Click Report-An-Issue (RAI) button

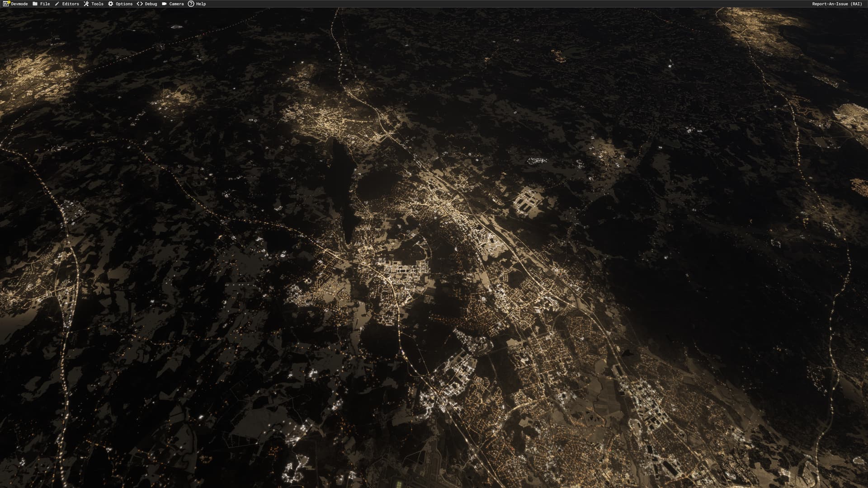[x=837, y=4]
